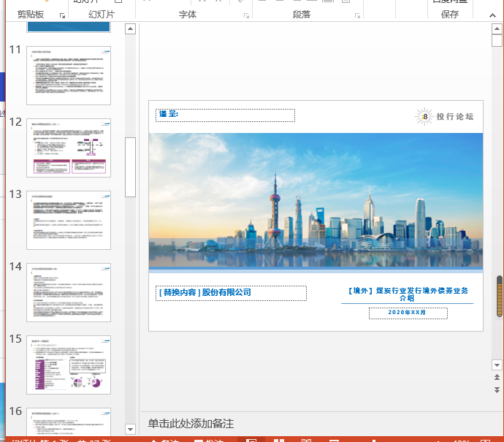
Task: Select slide 16 thumbnail
Action: pos(69,422)
